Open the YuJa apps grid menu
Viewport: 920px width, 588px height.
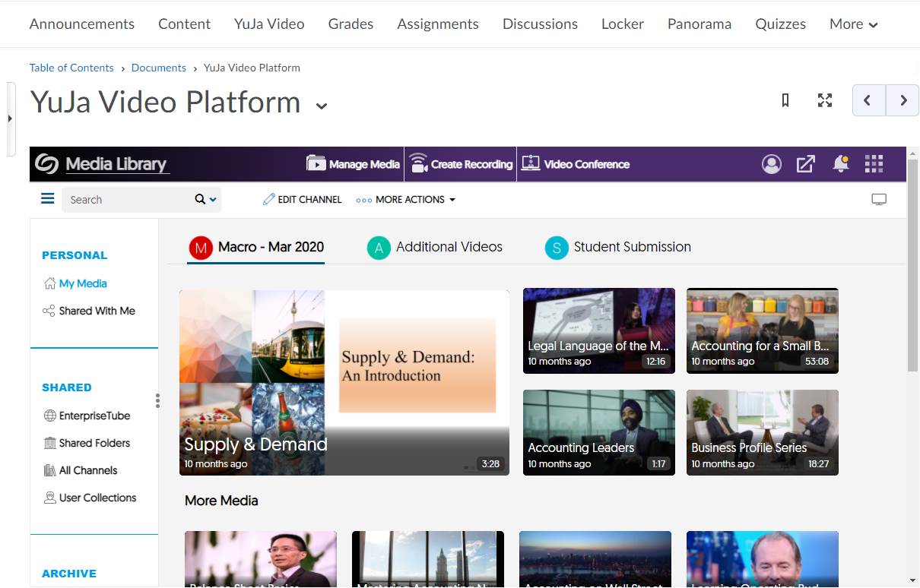pyautogui.click(x=874, y=164)
